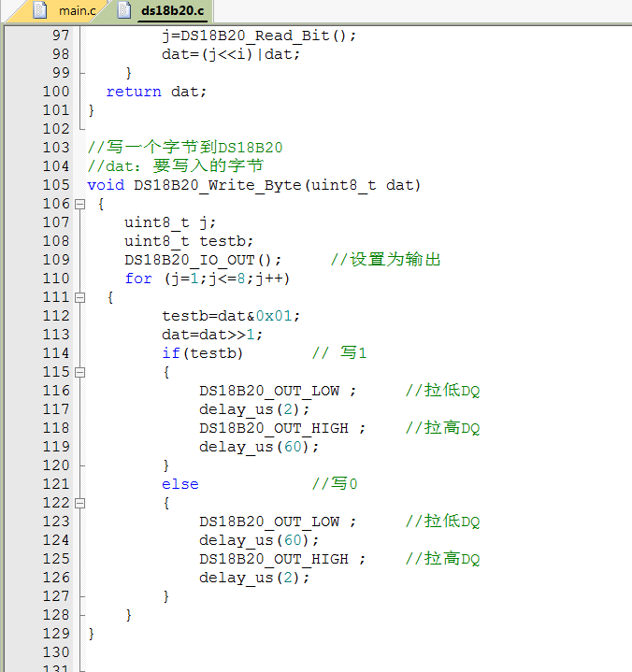
Task: Collapse the function body at line 106
Action: pyautogui.click(x=79, y=205)
